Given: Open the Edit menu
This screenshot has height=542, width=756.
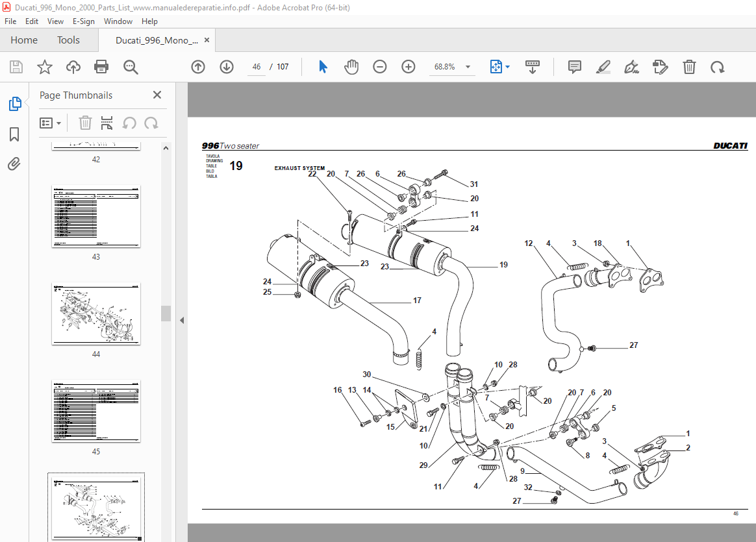Looking at the screenshot, I should [x=32, y=21].
